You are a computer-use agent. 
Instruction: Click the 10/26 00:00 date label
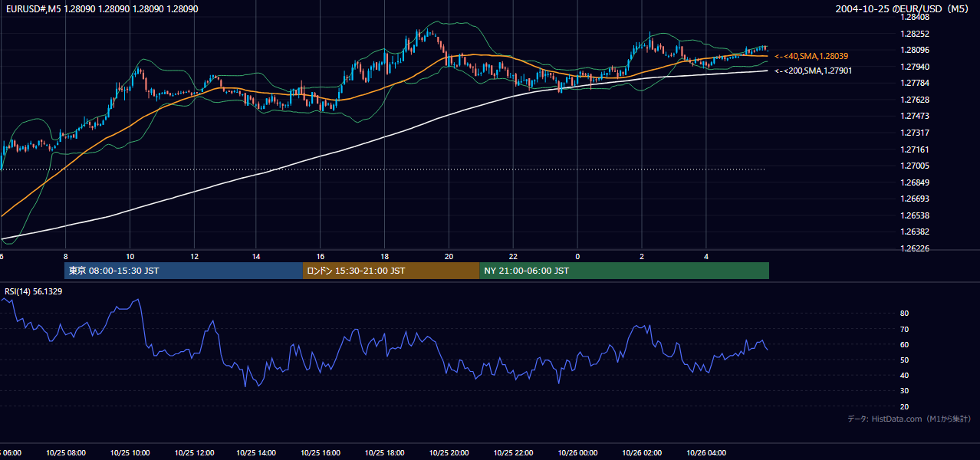click(x=577, y=452)
